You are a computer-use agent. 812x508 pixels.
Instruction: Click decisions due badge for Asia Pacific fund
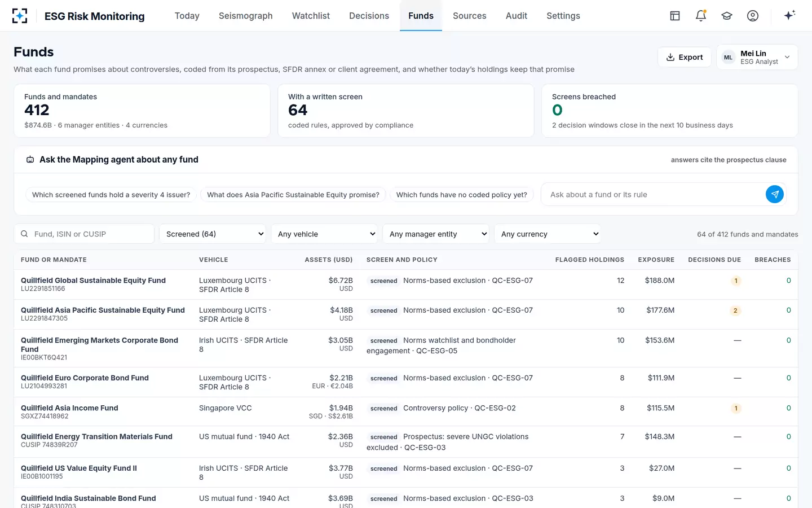[x=735, y=310]
